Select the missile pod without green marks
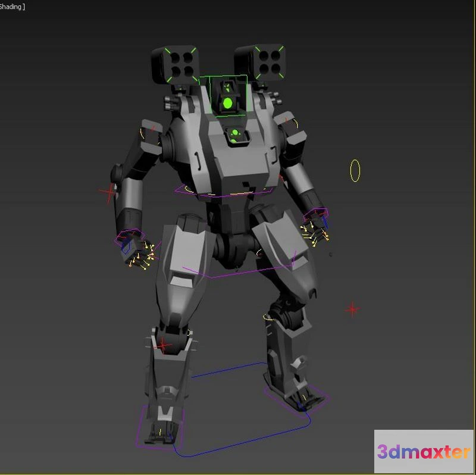Viewport: 476px width, 475px height. coord(262,62)
